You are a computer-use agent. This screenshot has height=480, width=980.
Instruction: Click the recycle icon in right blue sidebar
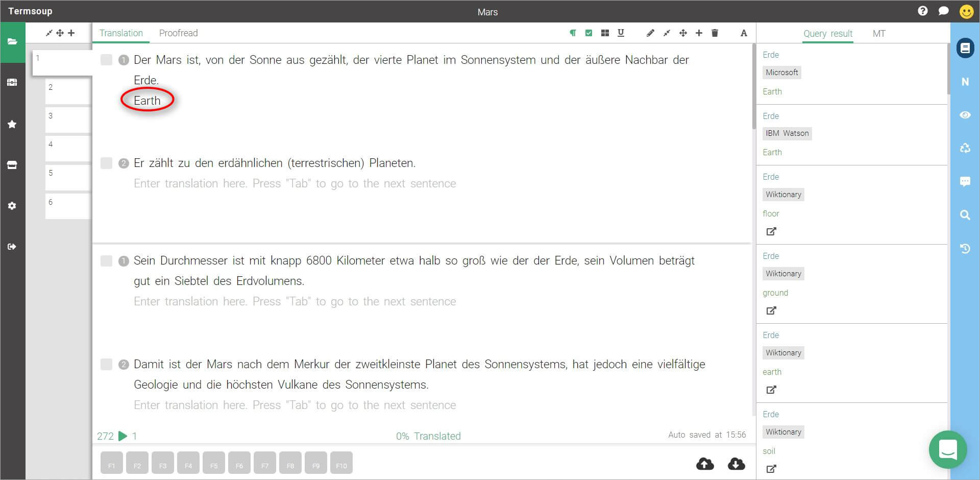[x=965, y=148]
